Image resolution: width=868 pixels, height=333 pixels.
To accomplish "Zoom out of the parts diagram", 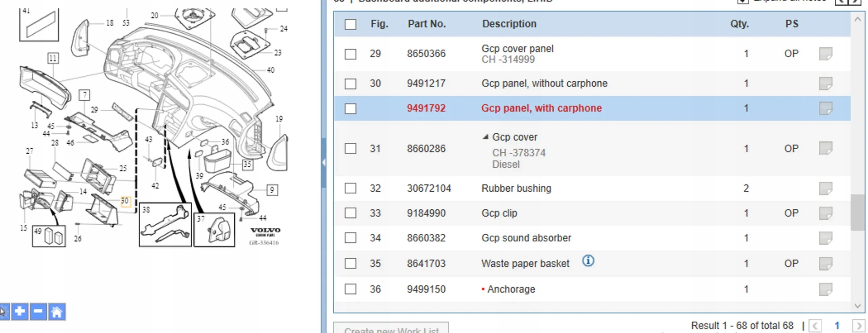I will coord(38,311).
